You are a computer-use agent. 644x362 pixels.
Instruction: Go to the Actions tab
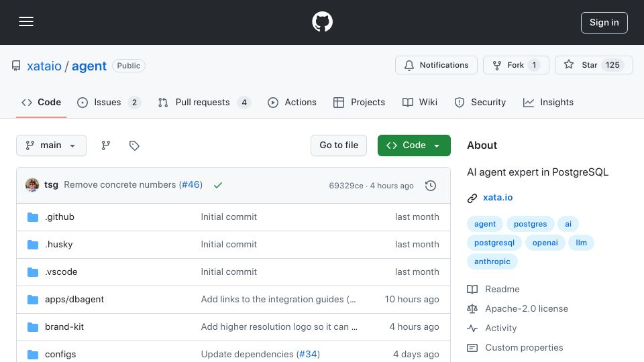tap(292, 102)
